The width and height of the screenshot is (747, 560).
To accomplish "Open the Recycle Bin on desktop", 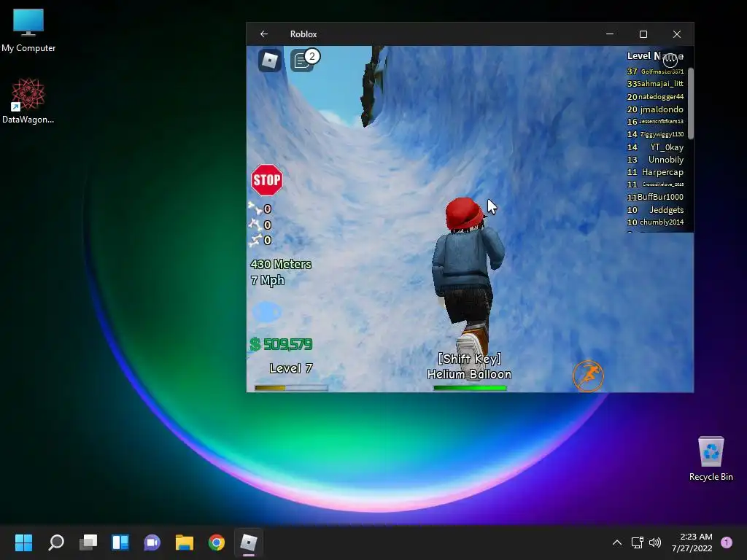I will [x=711, y=459].
